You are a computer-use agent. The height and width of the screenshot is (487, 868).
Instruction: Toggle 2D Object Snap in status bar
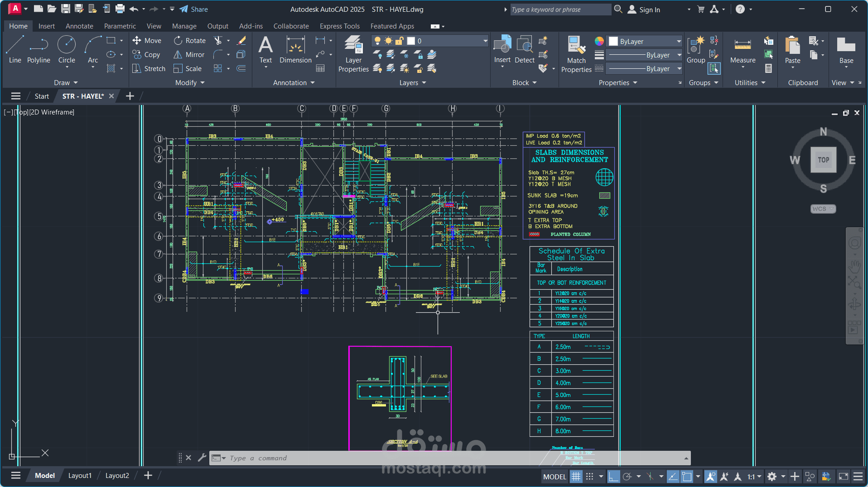click(687, 476)
